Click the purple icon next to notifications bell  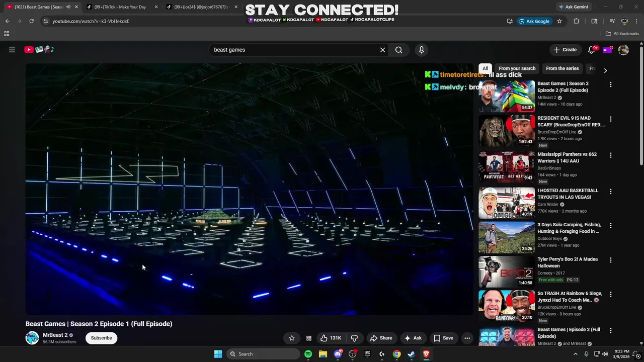[x=607, y=50]
